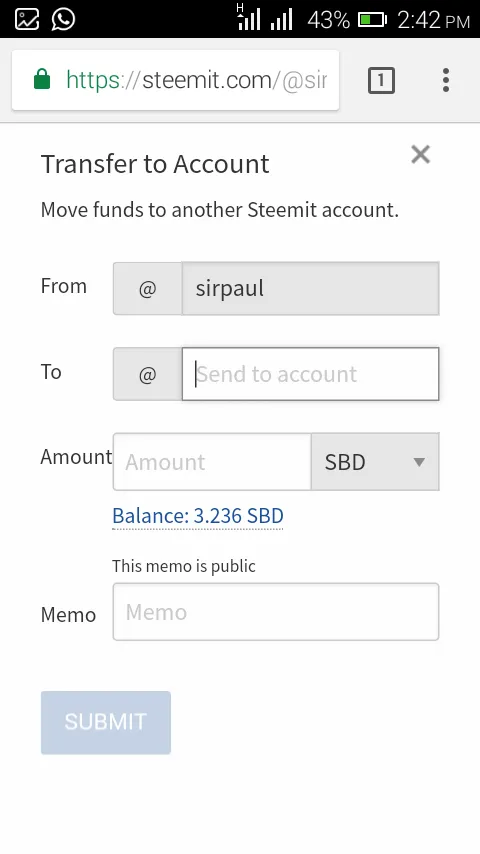480x854 pixels.
Task: Select the sirpaul From field
Action: pos(311,289)
